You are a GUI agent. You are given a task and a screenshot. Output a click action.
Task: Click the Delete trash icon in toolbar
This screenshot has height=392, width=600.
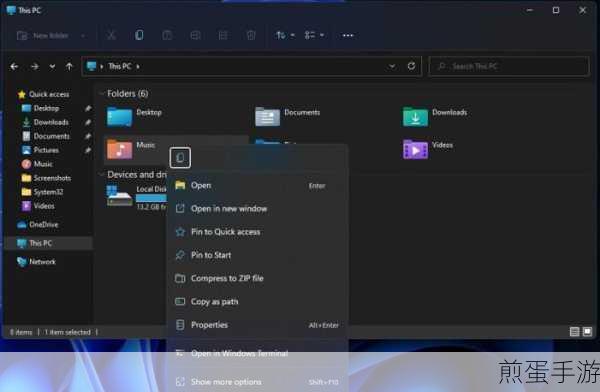[251, 36]
